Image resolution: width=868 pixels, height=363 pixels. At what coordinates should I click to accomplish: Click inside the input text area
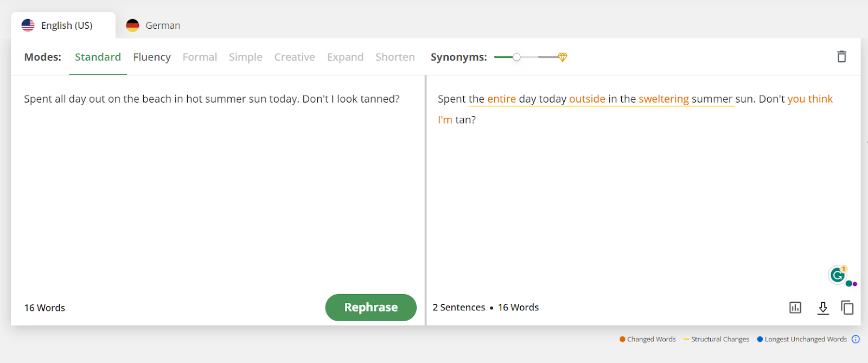[217, 184]
